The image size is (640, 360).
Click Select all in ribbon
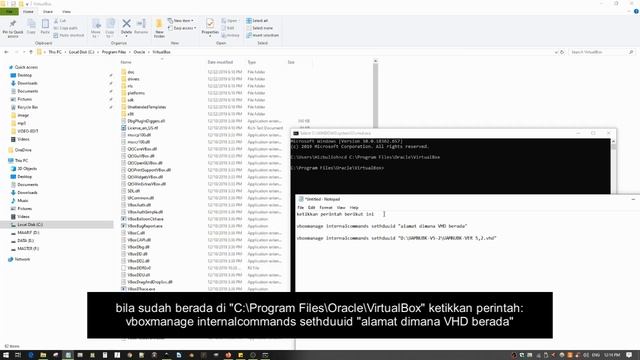pyautogui.click(x=257, y=20)
